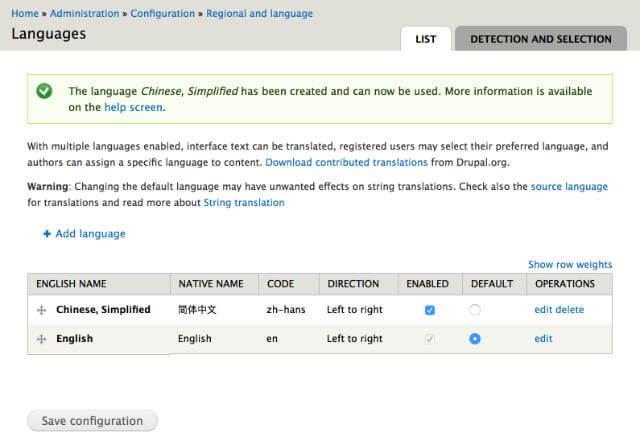Click the English name in bold
Image resolution: width=640 pixels, height=441 pixels.
pos(74,339)
